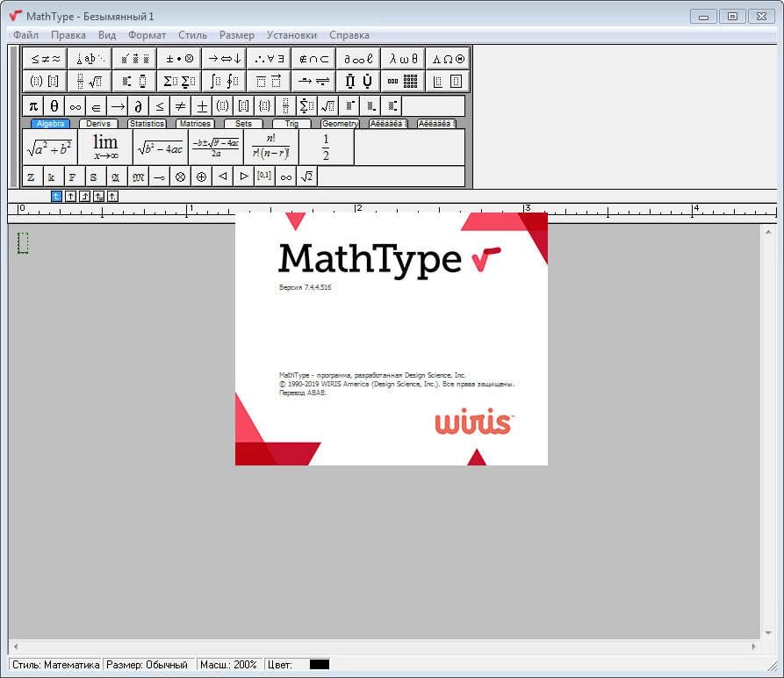Open the fraction and radical templates palette
Screen dimensions: 784x678
tap(90, 81)
